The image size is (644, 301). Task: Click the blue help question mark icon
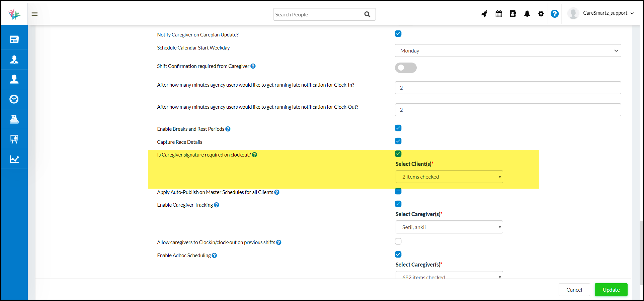tap(555, 14)
